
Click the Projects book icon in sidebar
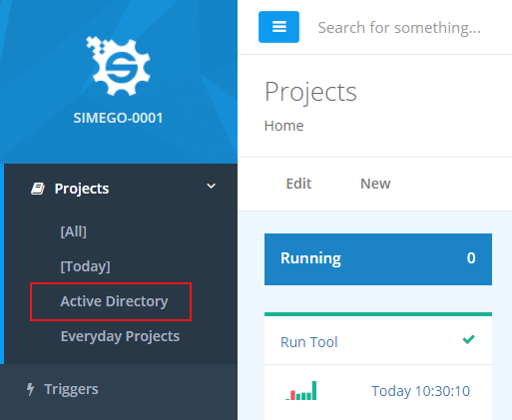click(x=38, y=189)
